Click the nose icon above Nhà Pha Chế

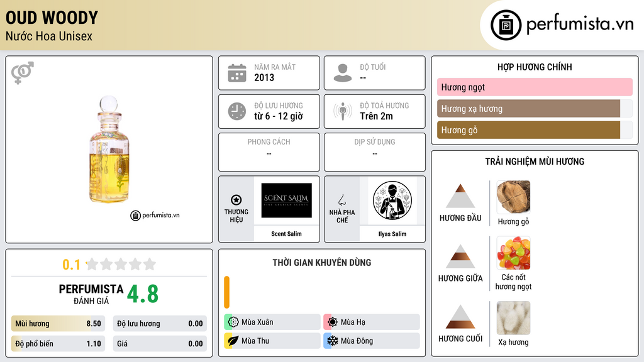tap(341, 200)
